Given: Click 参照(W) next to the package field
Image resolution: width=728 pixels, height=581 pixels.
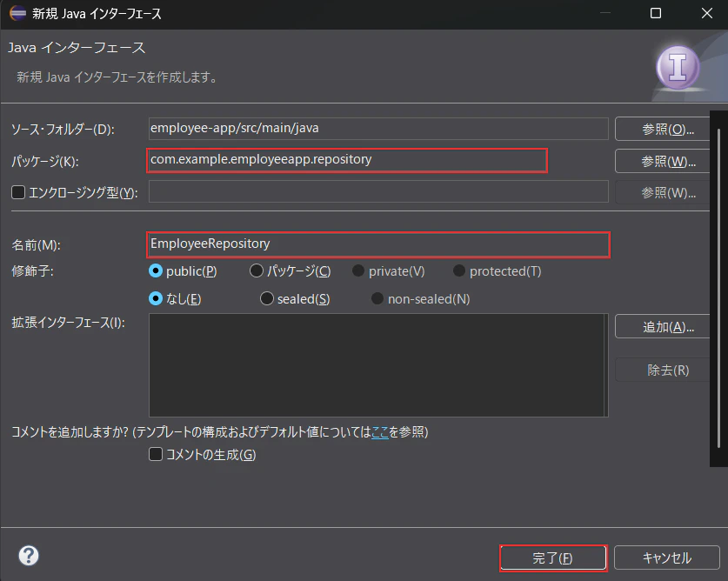Looking at the screenshot, I should 663,161.
